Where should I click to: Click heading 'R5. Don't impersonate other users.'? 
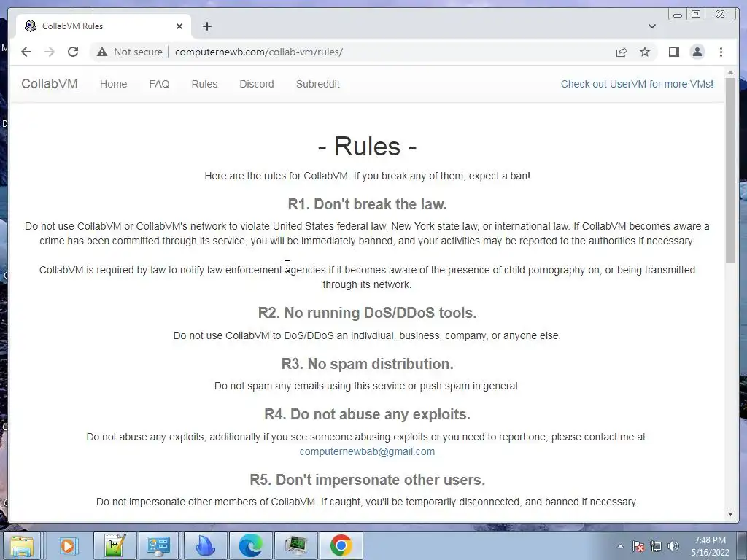point(368,480)
